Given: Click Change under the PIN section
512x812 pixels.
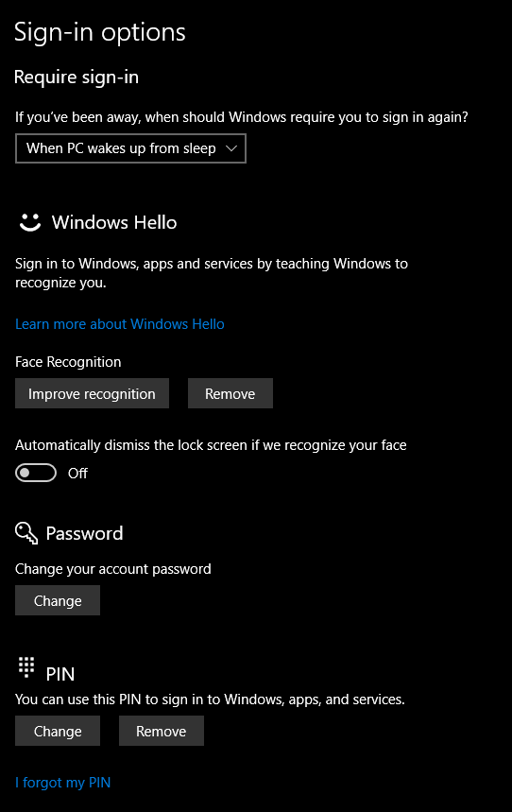Looking at the screenshot, I should click(58, 732).
